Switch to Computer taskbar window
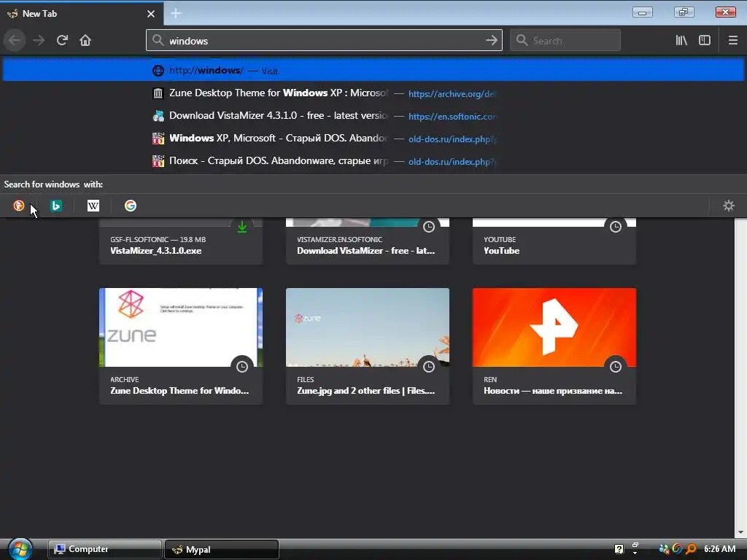 (x=104, y=549)
